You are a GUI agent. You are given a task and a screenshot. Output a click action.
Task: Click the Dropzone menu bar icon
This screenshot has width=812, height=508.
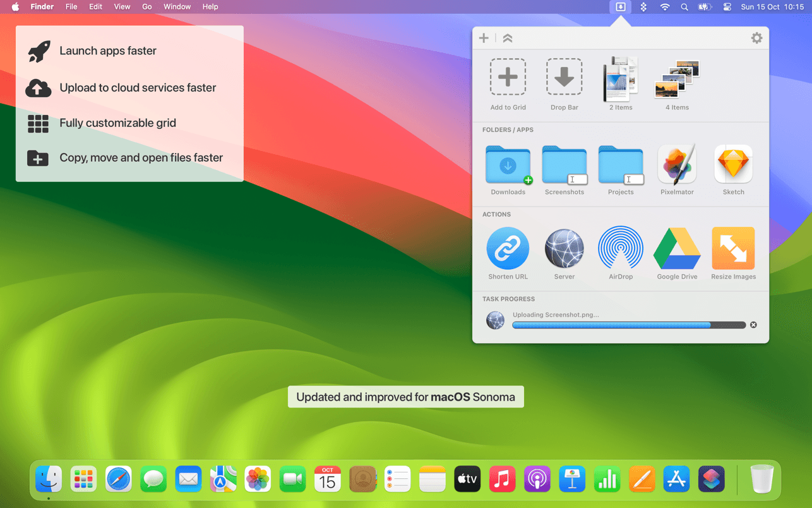click(620, 7)
